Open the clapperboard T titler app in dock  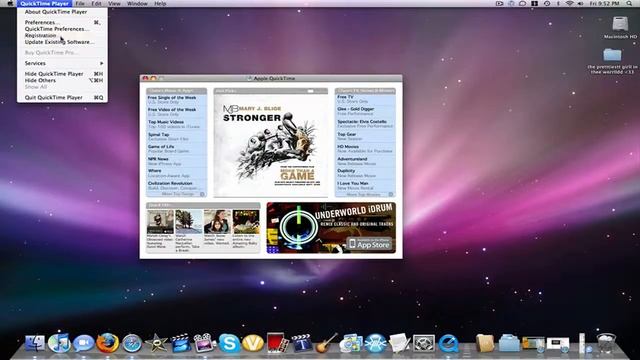[302, 343]
